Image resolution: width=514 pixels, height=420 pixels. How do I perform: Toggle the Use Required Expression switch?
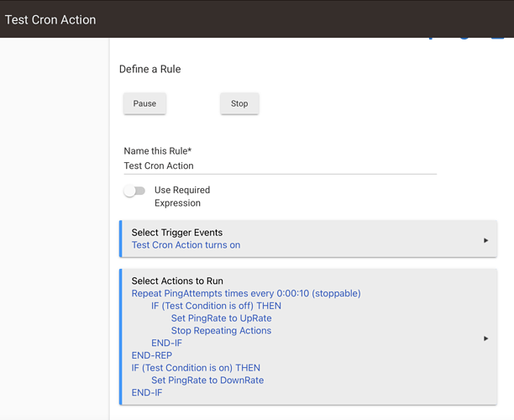point(134,191)
